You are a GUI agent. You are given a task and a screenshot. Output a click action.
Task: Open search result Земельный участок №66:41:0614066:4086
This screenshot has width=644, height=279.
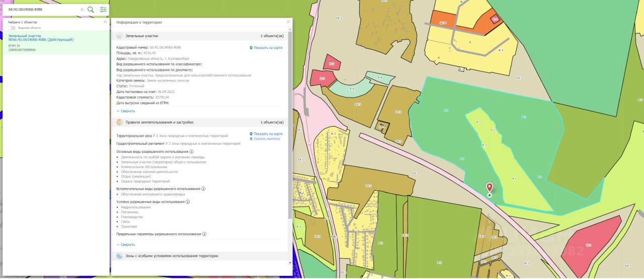40,38
